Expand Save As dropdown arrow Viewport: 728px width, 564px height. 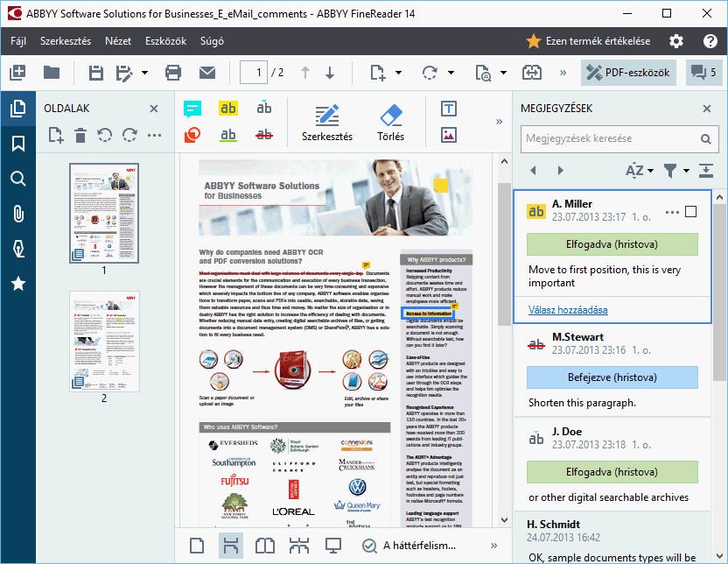pos(144,73)
